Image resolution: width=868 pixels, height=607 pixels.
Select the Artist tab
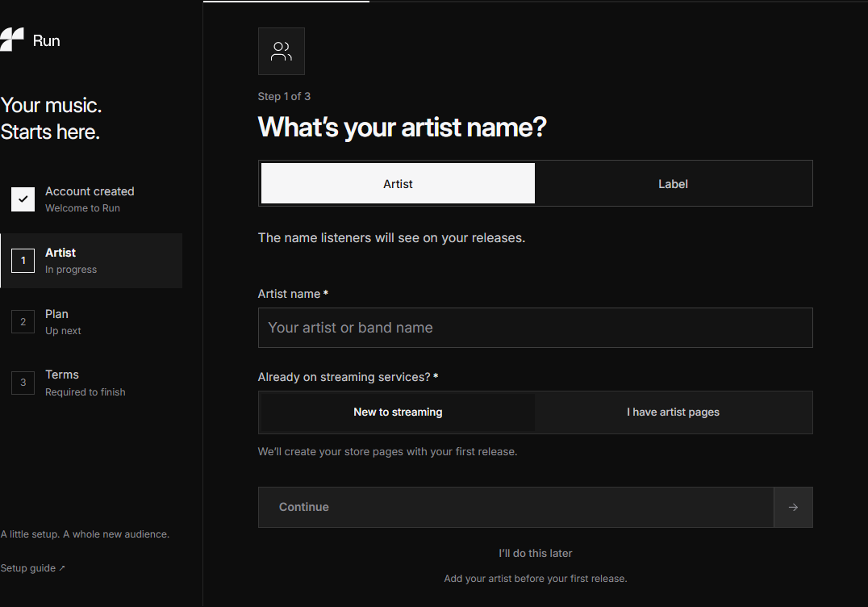(x=398, y=183)
